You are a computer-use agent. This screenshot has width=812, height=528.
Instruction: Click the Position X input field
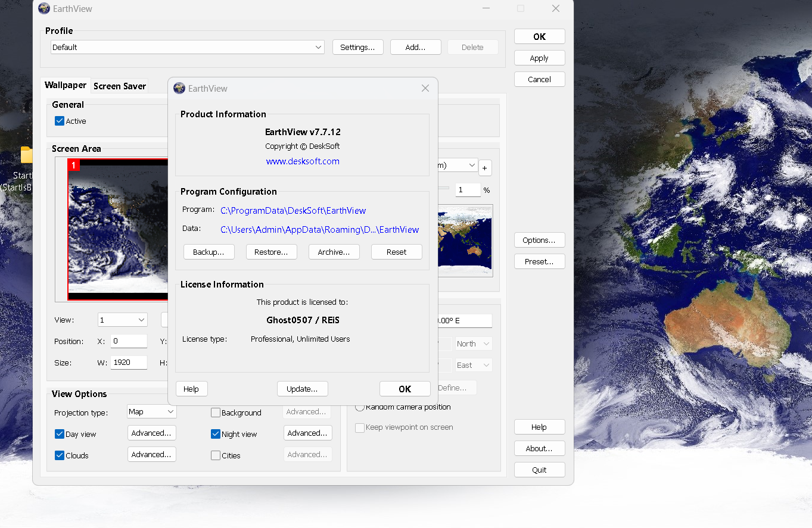coord(129,341)
